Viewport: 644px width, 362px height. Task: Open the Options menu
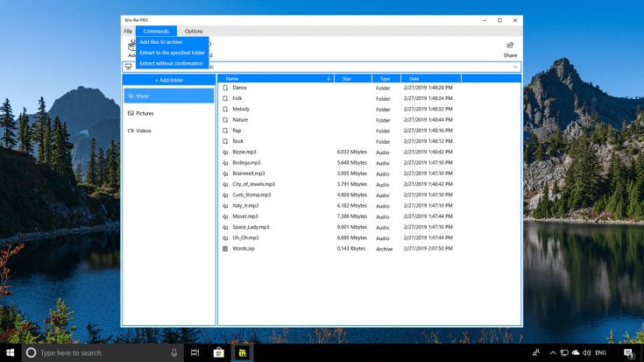[194, 31]
